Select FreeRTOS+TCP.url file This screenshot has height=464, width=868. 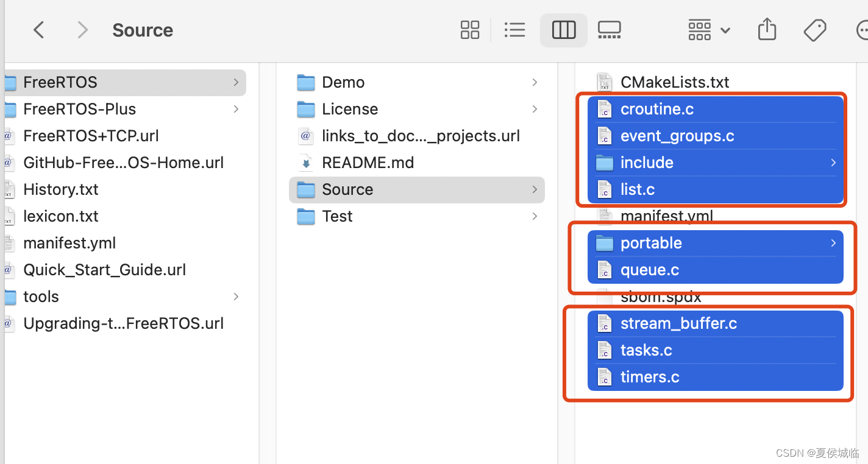125,136
